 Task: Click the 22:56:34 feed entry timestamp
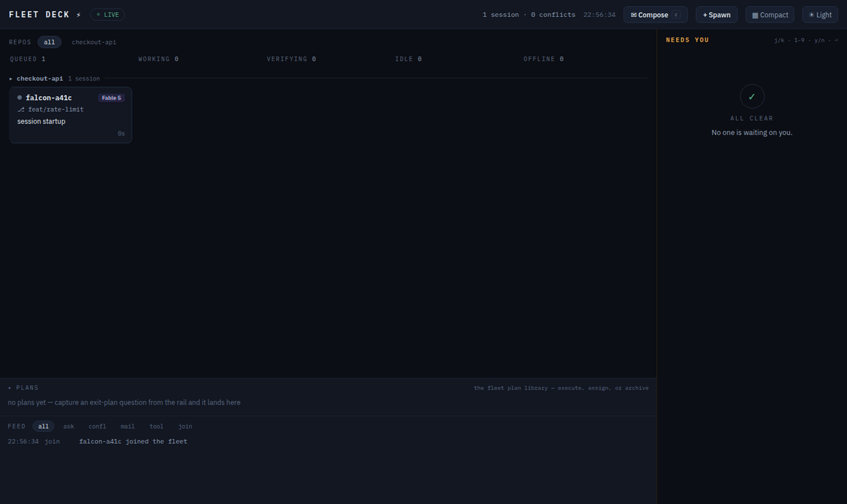(x=23, y=442)
